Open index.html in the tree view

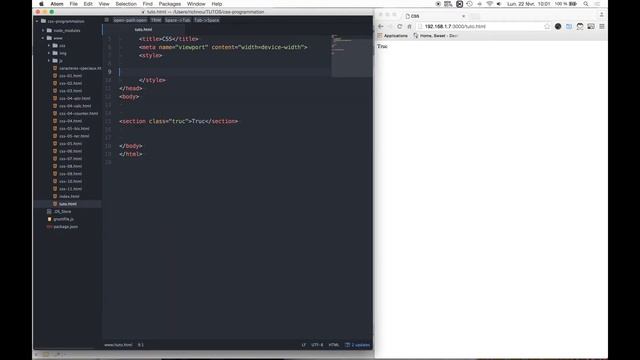click(x=69, y=196)
